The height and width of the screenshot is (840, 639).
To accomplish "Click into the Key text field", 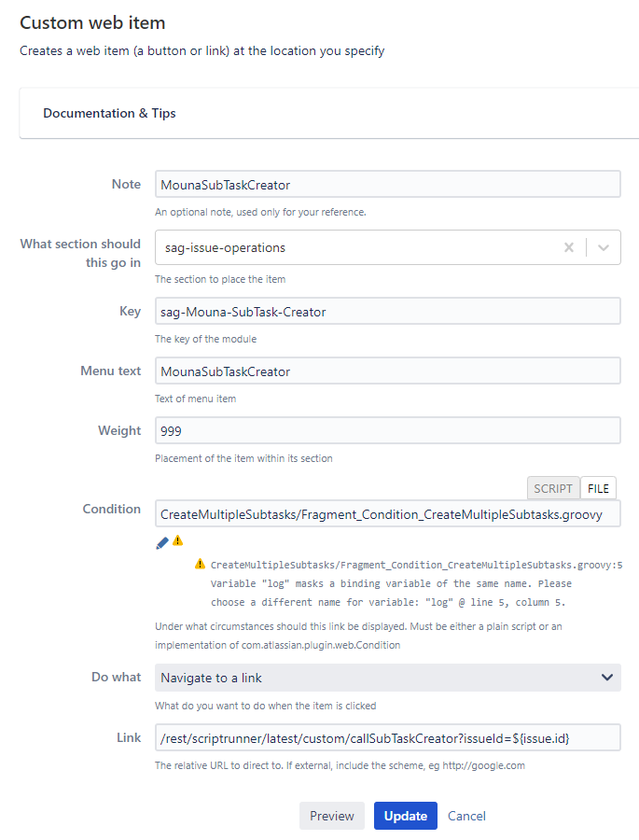I will (x=388, y=311).
